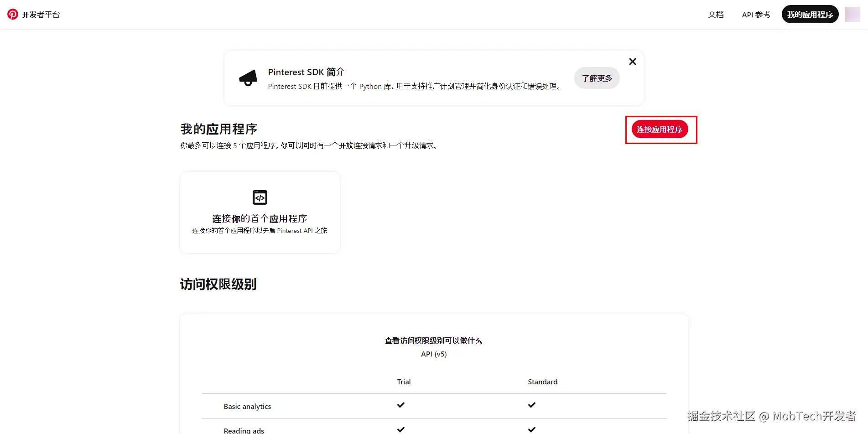This screenshot has width=868, height=434.
Task: Click the Trial column header
Action: pos(404,382)
